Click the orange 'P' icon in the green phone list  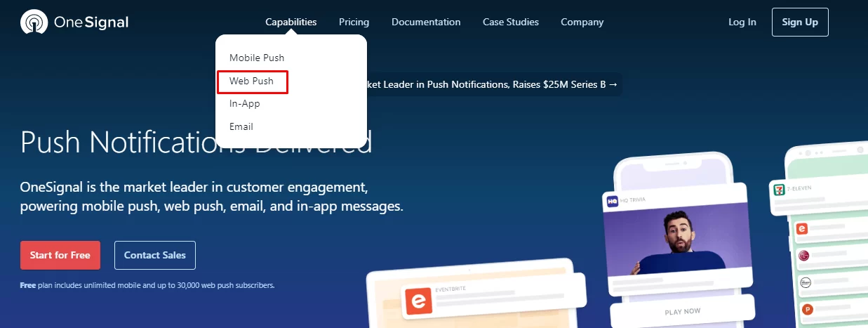[808, 309]
